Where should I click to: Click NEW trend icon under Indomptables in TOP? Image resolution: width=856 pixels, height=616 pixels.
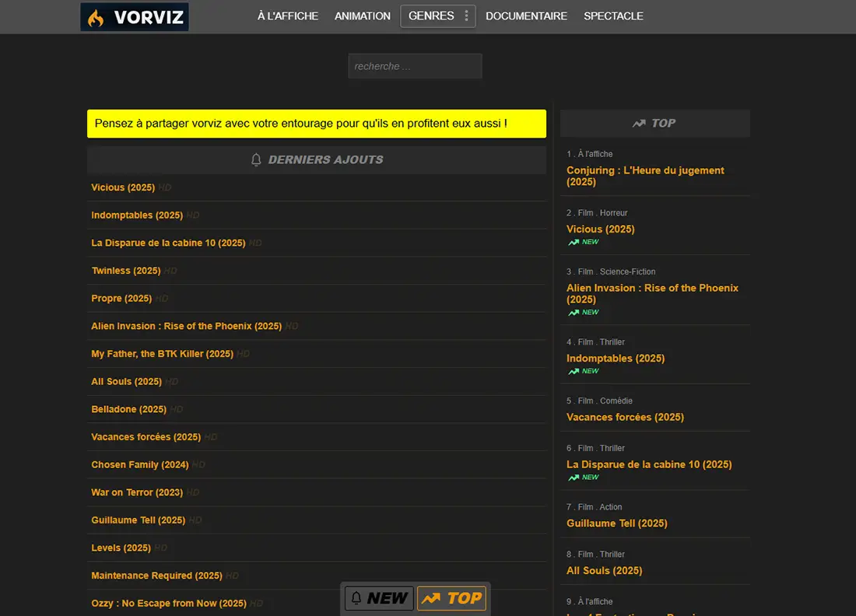(x=574, y=371)
